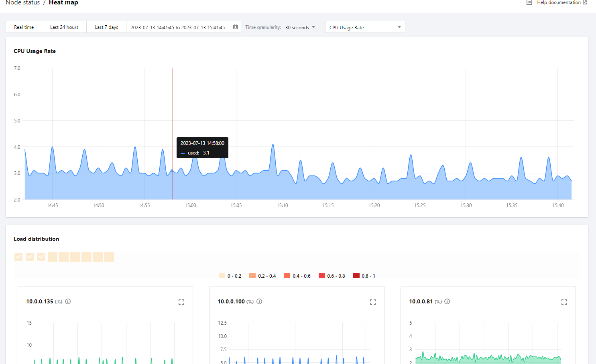The height and width of the screenshot is (364, 596).
Task: Click the 0.8 - 1 legend color swatch
Action: coord(356,276)
